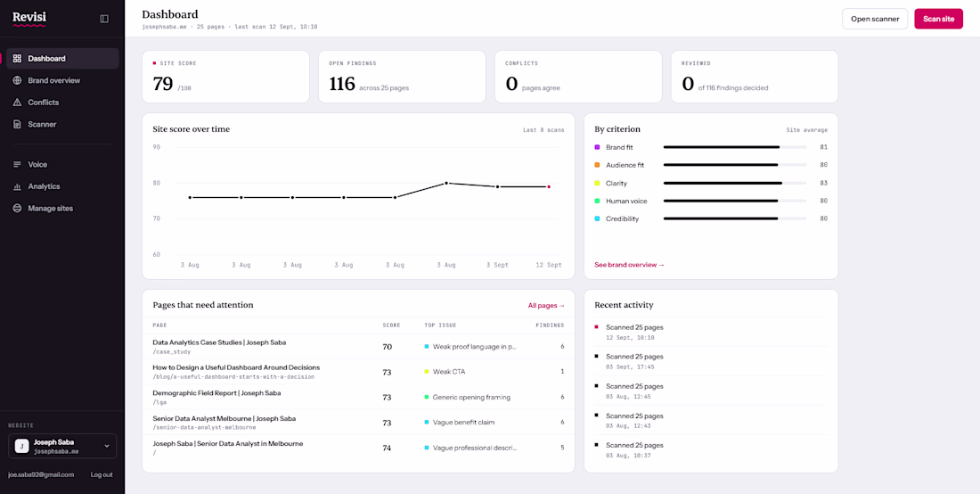This screenshot has height=494, width=980.
Task: Open Demographic Field Report page row
Action: pos(358,397)
